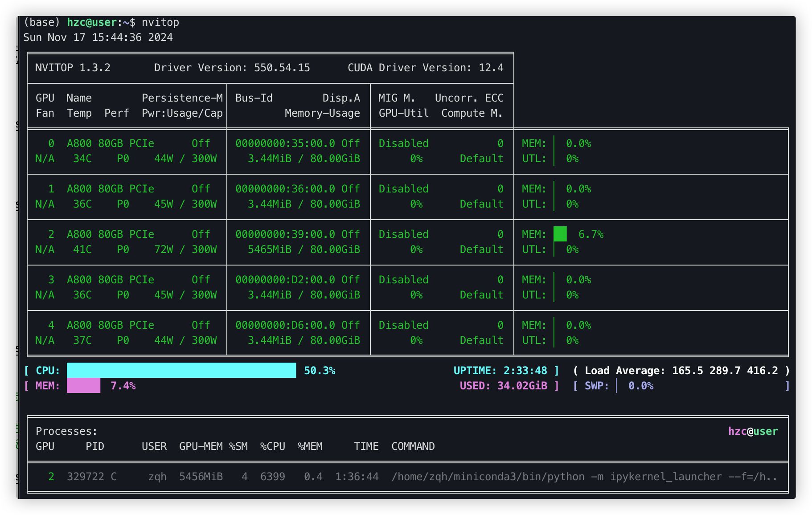The height and width of the screenshot is (515, 812).
Task: Click the UPTIME: 2:33:48 text
Action: pos(500,371)
